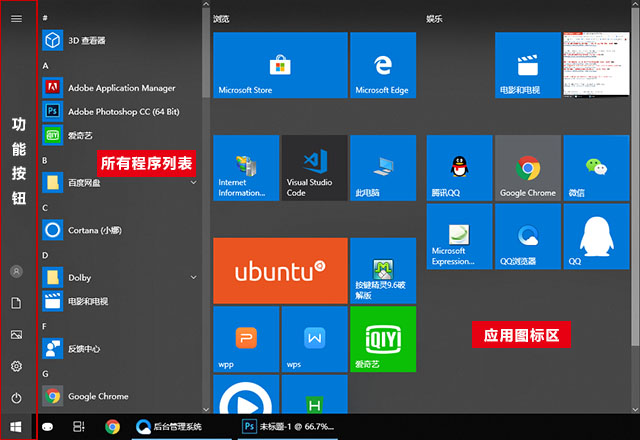
Task: Click the letter F section header
Action: click(x=44, y=327)
